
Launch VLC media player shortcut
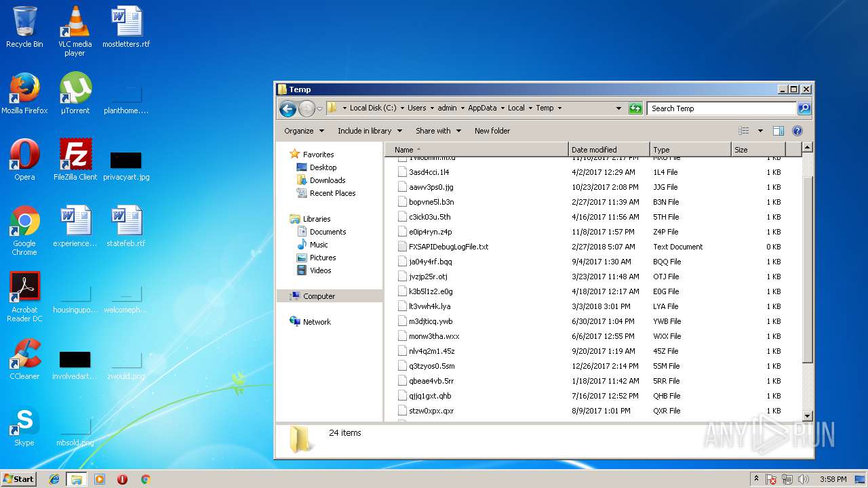pos(75,30)
